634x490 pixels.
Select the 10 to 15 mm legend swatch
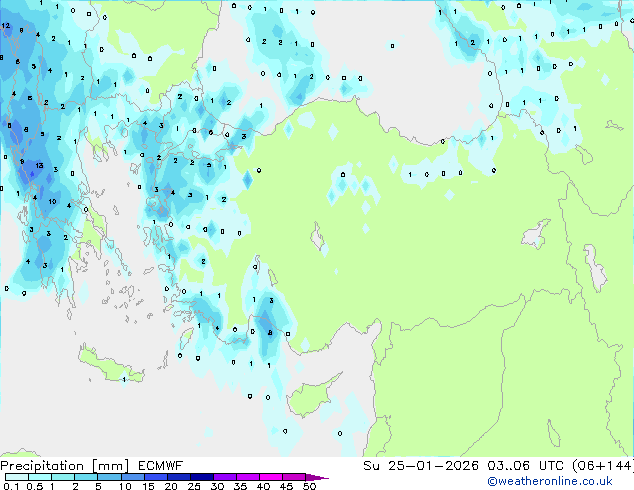(x=132, y=477)
